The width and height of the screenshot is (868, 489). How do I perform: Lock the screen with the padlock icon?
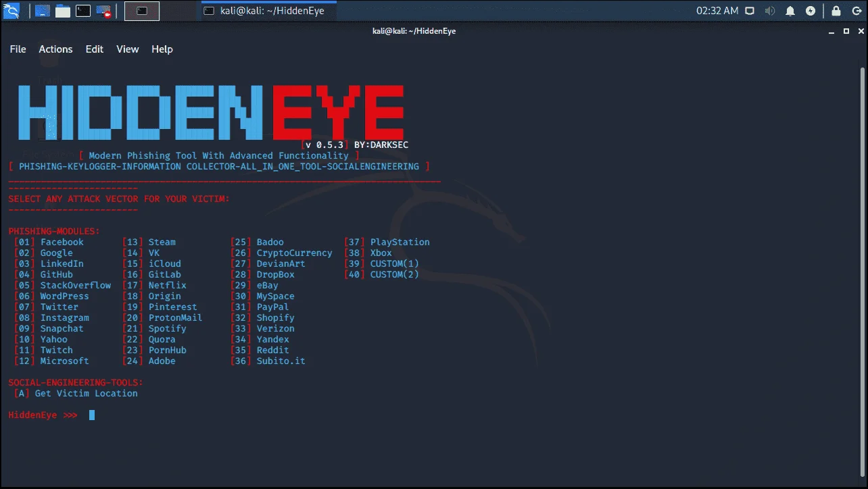pos(836,11)
